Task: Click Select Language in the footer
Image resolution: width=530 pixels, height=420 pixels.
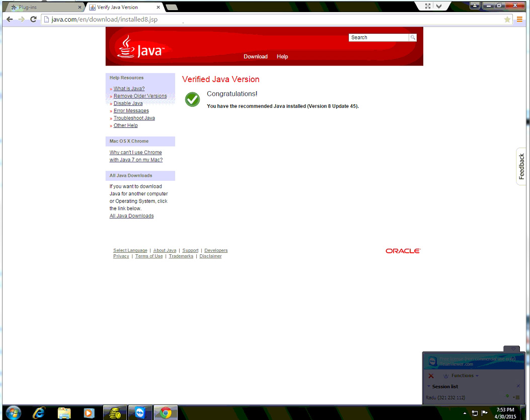Action: tap(130, 251)
